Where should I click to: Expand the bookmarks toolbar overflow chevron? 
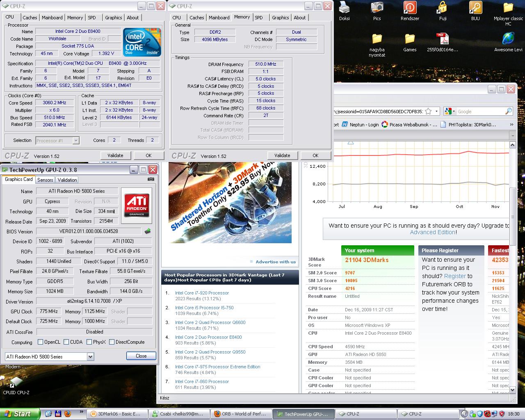tap(511, 125)
